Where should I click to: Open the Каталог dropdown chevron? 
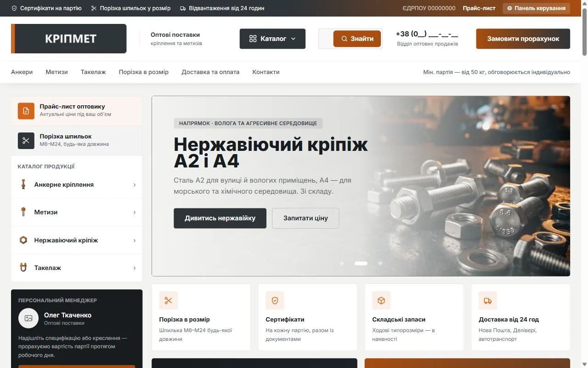click(294, 39)
